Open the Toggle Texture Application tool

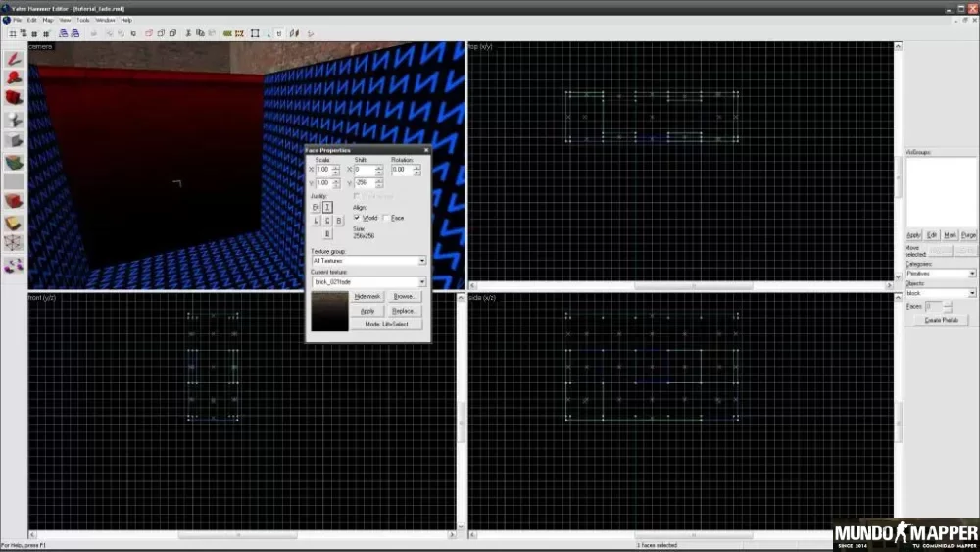click(x=14, y=162)
